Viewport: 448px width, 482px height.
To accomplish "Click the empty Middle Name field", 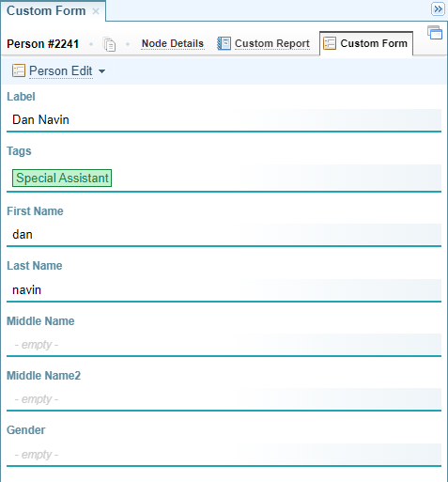I will (x=224, y=345).
